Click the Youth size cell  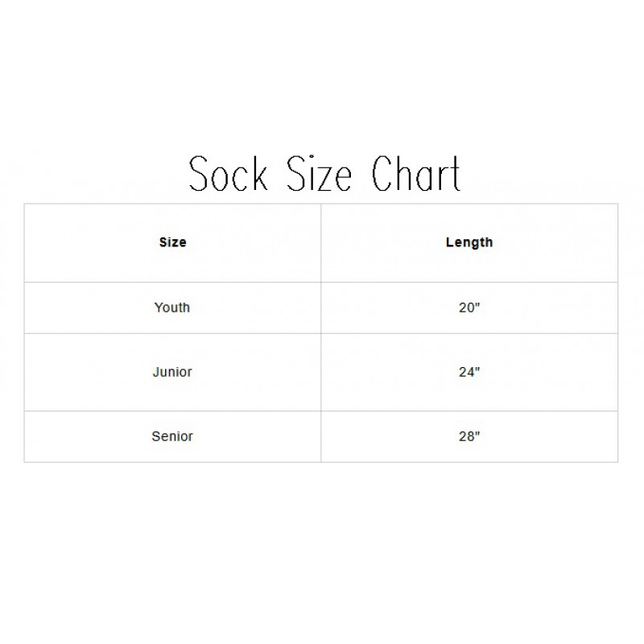172,308
